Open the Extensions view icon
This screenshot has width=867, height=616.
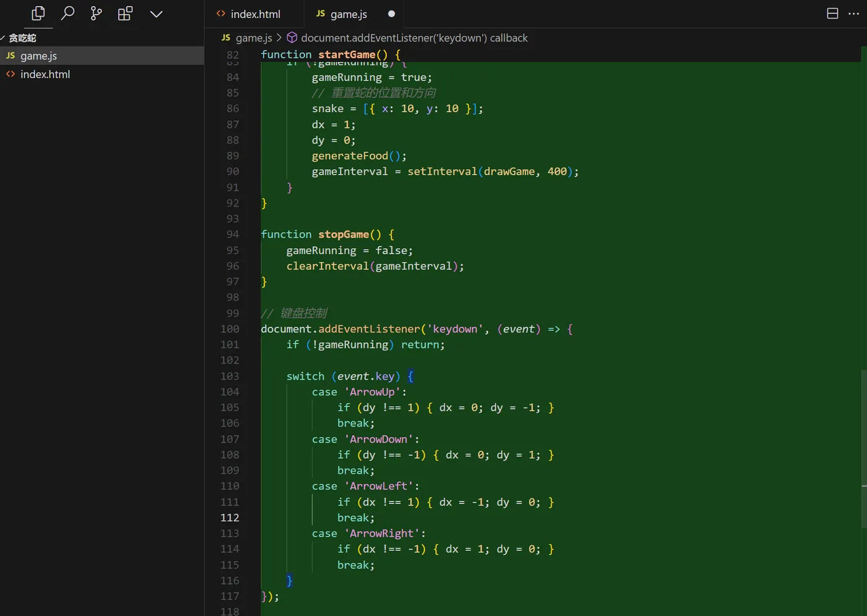(125, 13)
